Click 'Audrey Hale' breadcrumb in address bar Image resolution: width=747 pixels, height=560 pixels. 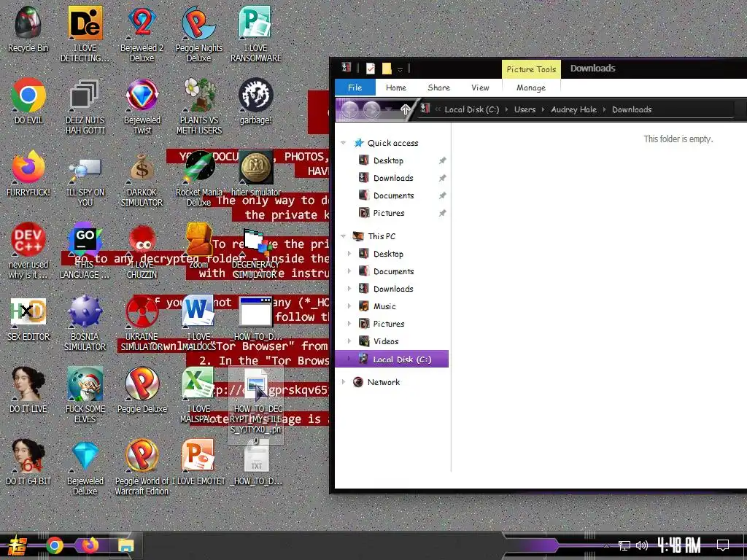[573, 109]
